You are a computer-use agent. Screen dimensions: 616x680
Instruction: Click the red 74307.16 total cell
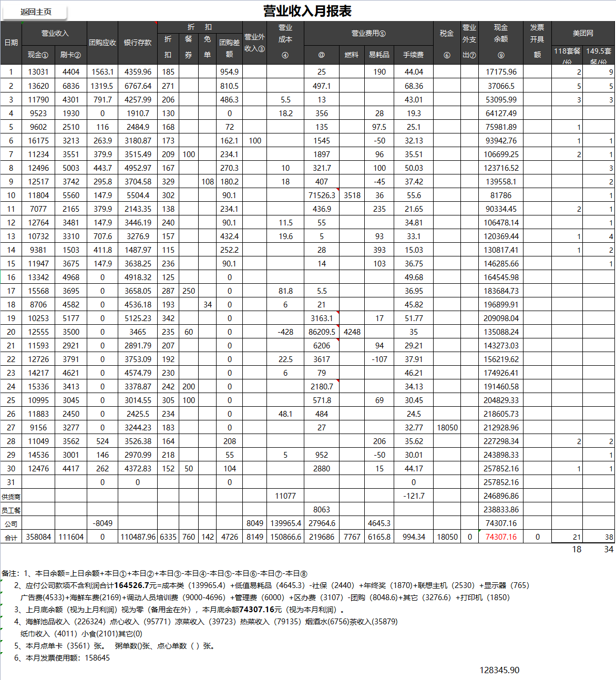[x=501, y=537]
